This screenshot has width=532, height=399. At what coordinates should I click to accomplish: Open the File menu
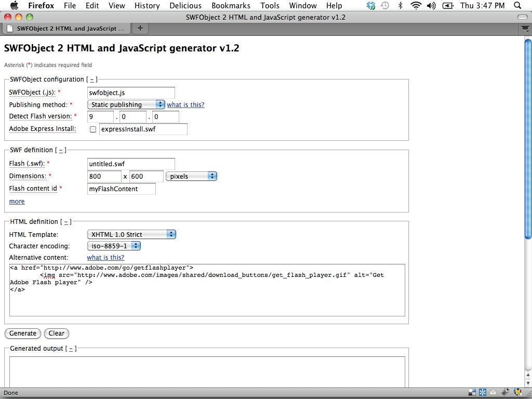(x=70, y=5)
